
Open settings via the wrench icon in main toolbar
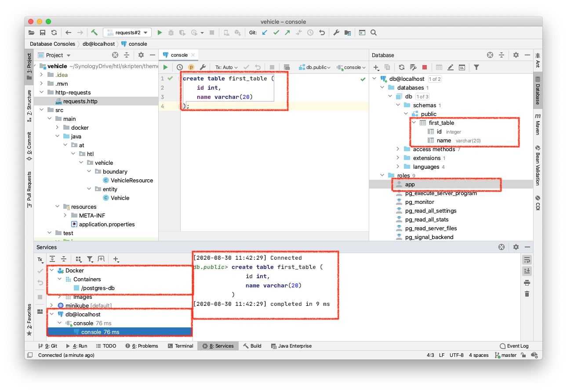coord(336,33)
